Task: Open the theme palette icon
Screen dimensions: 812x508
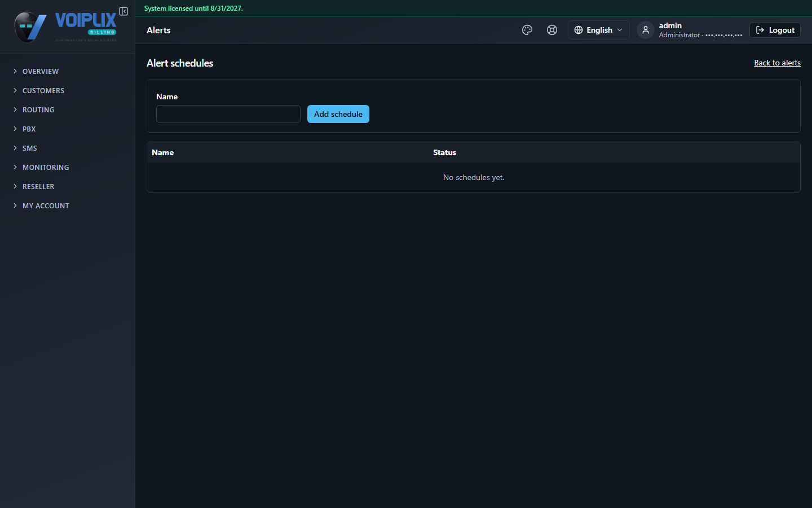Action: click(x=527, y=30)
